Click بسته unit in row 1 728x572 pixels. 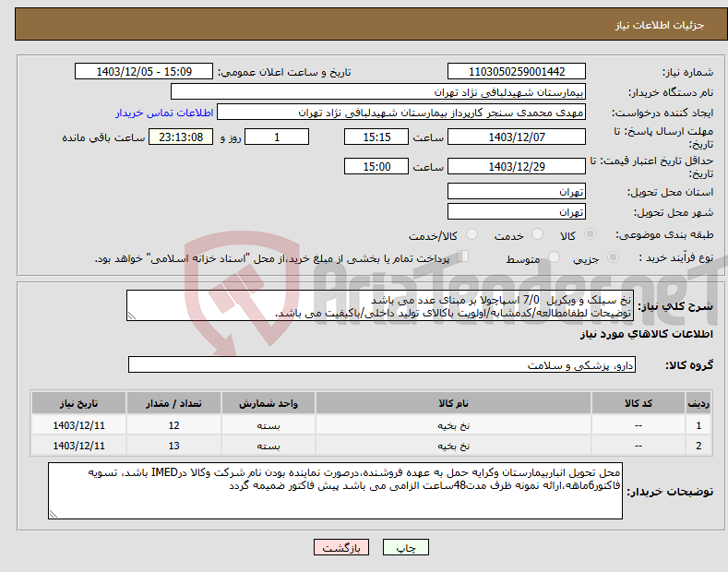pos(268,425)
